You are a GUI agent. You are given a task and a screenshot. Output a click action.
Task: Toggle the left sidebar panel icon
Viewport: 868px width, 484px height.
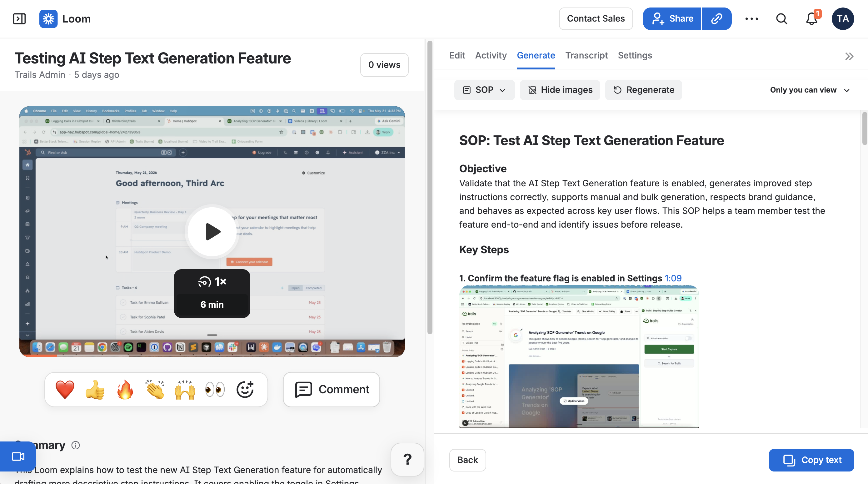(19, 18)
